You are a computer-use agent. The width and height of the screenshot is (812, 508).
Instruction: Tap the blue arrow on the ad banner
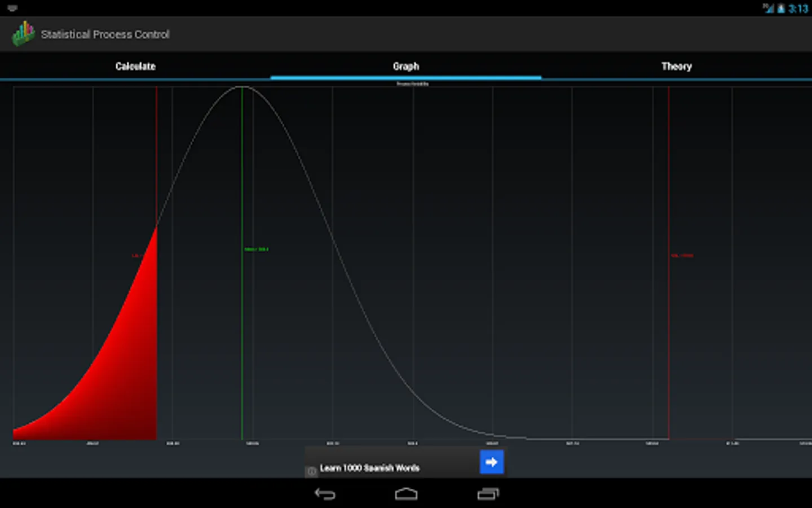tap(491, 462)
